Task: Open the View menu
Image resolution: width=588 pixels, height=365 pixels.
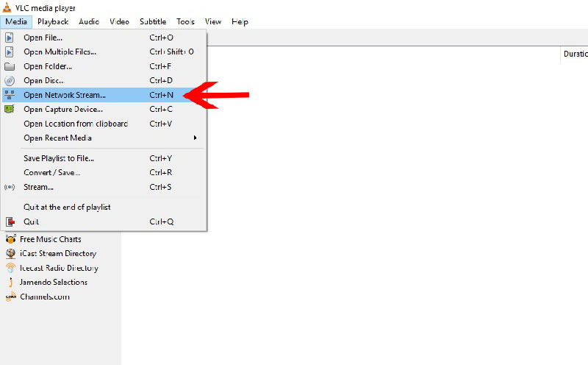Action: [213, 22]
